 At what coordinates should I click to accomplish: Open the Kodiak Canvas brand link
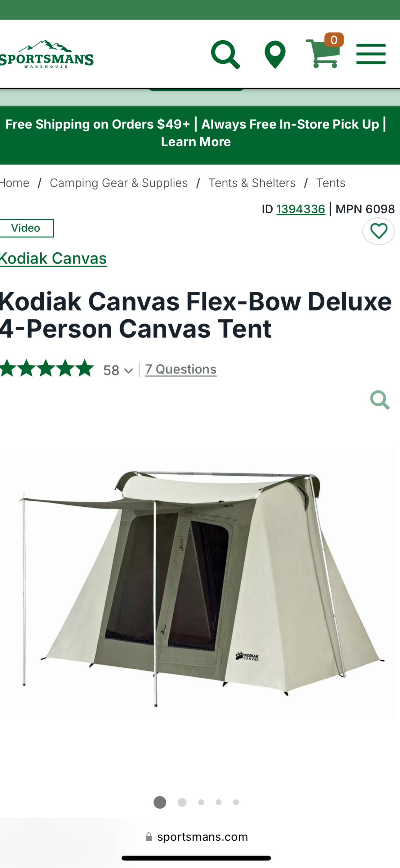click(53, 259)
